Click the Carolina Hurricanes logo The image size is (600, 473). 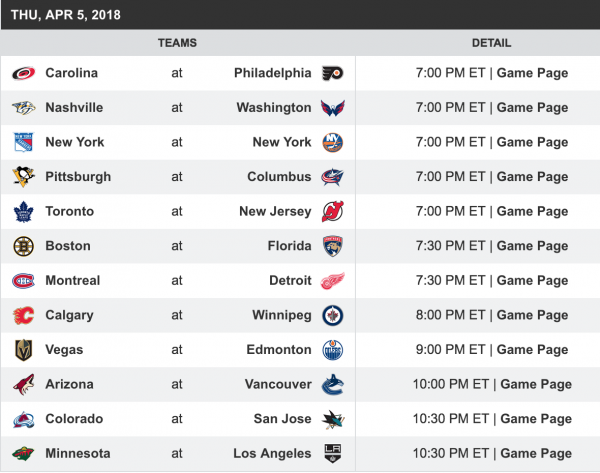23,73
